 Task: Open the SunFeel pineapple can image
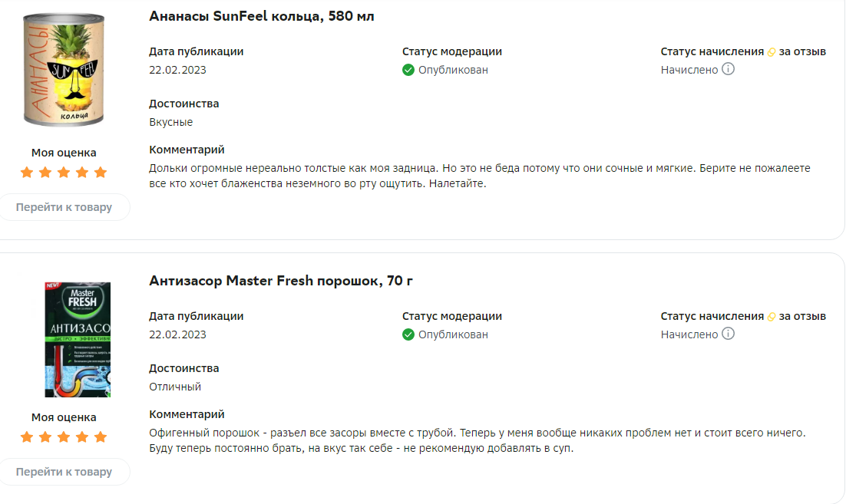pos(64,70)
